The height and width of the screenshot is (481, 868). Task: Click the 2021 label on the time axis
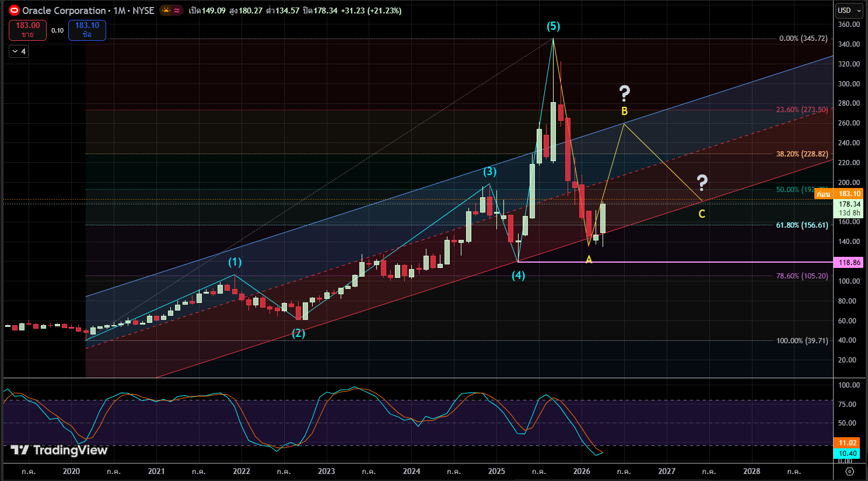pyautogui.click(x=156, y=471)
